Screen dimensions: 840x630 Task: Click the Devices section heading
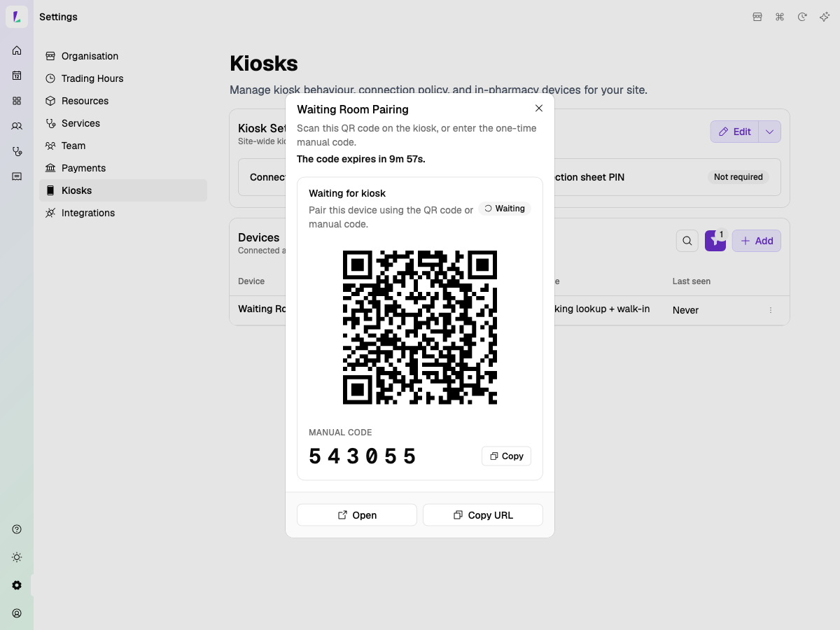click(x=259, y=237)
